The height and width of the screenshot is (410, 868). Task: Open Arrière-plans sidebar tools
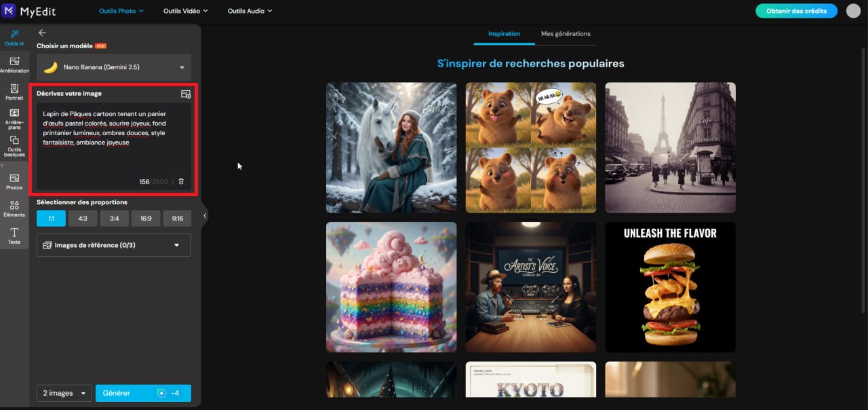click(14, 119)
